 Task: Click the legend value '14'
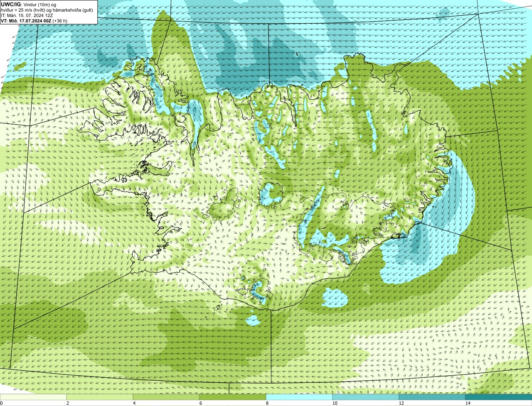pyautogui.click(x=468, y=403)
